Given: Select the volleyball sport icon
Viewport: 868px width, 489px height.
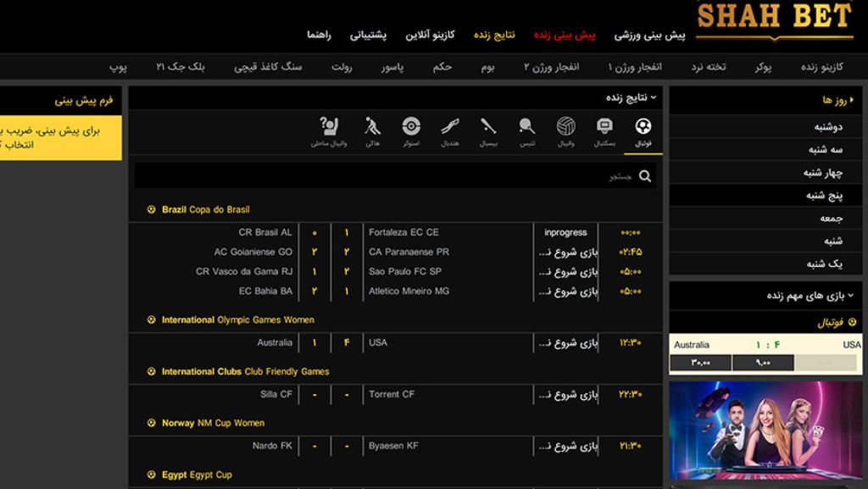Looking at the screenshot, I should [565, 126].
